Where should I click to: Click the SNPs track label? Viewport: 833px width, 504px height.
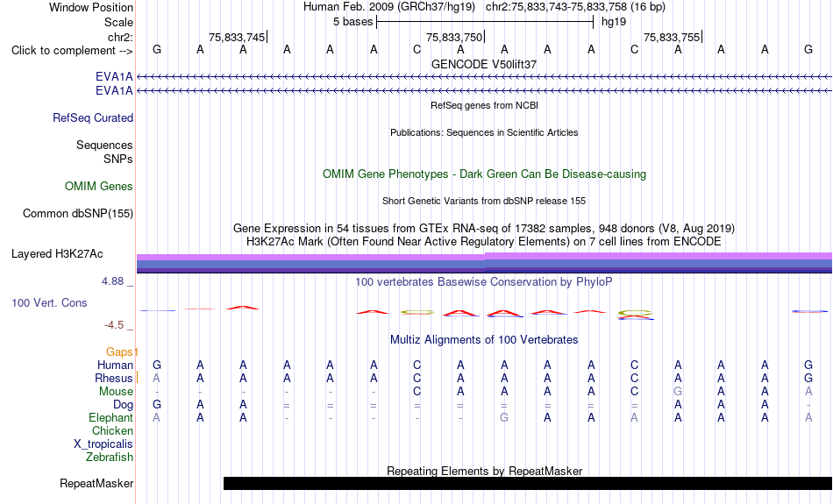[x=118, y=159]
